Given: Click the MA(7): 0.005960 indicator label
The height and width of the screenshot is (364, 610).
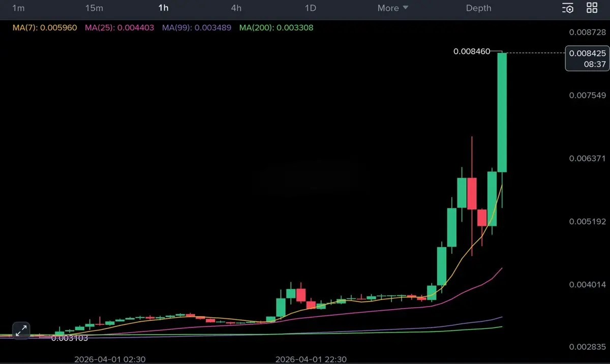Looking at the screenshot, I should pyautogui.click(x=45, y=27).
